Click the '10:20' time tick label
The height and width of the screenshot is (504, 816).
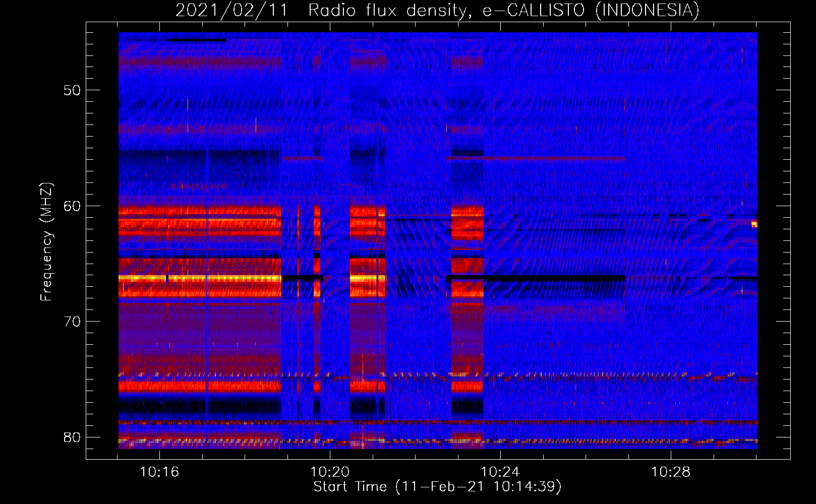click(x=330, y=472)
